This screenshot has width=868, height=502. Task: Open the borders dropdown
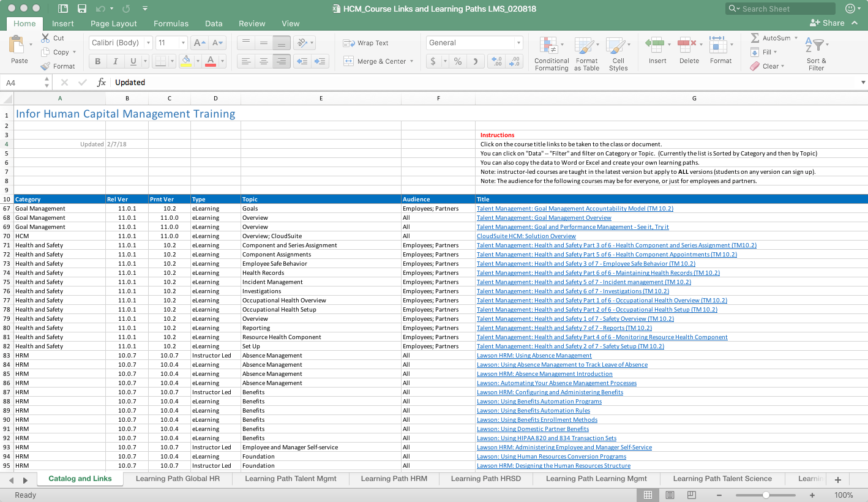171,61
